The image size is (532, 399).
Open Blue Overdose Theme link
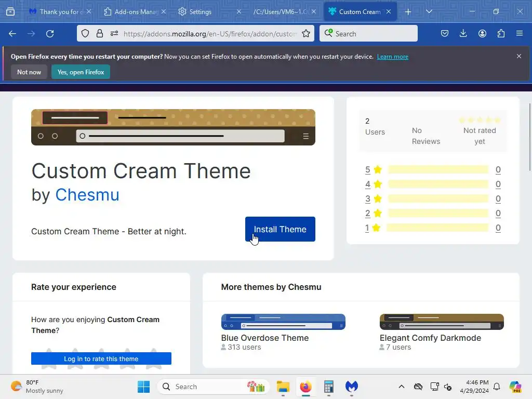pos(265,338)
